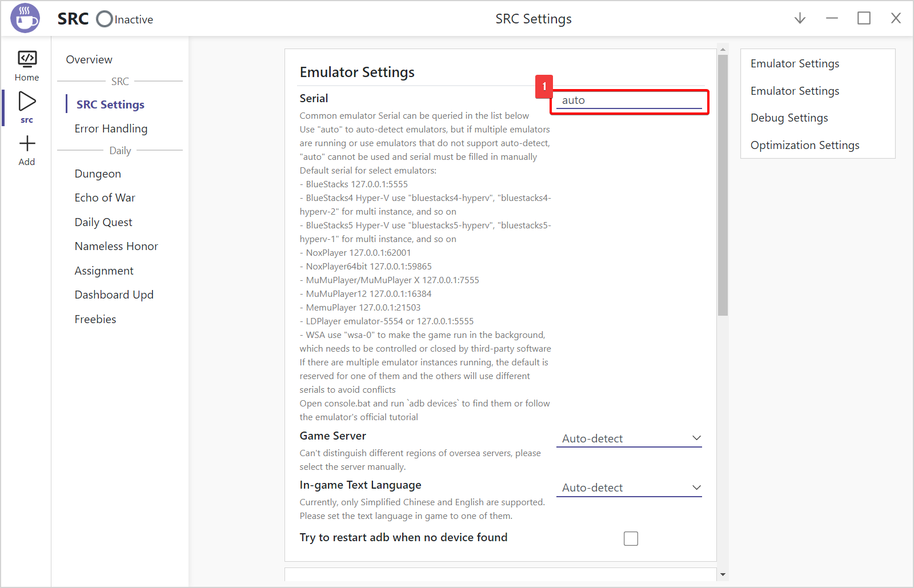Jump to first Emulator Settings link

(795, 63)
